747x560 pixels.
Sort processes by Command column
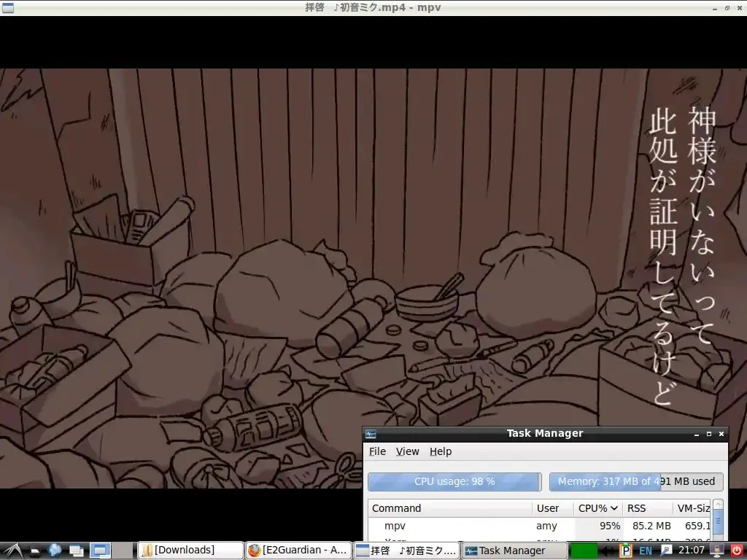tap(449, 508)
